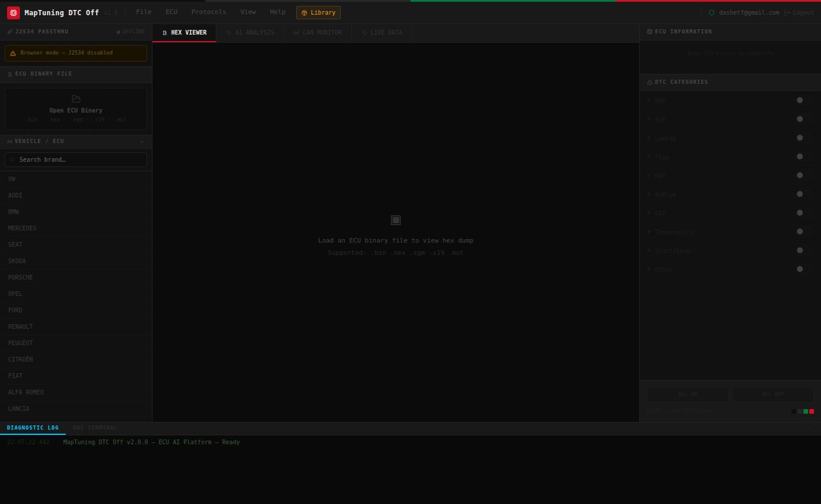The height and width of the screenshot is (504, 821).
Task: Click the Logout arrow icon
Action: [787, 12]
